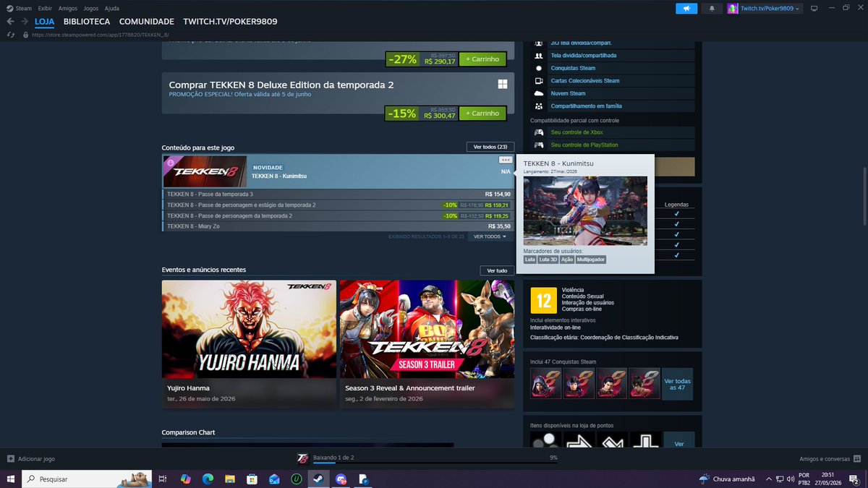Open the Steam menu
The width and height of the screenshot is (868, 488).
[x=23, y=9]
